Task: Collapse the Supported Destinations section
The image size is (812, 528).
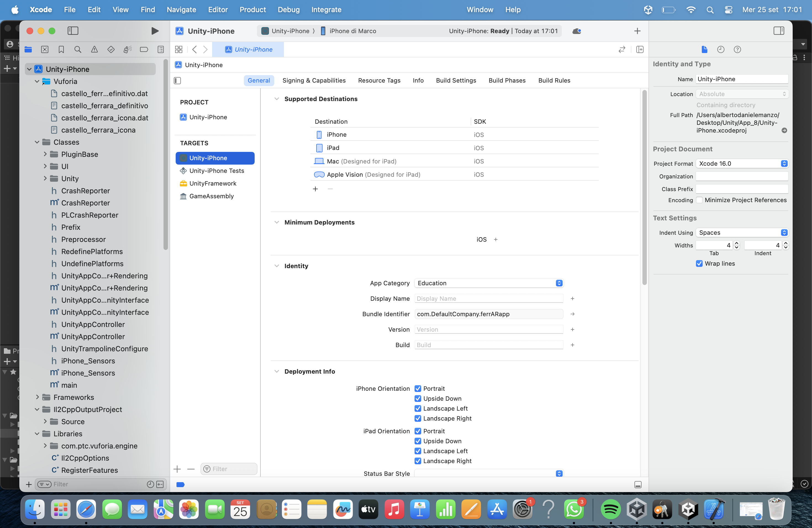Action: click(277, 99)
